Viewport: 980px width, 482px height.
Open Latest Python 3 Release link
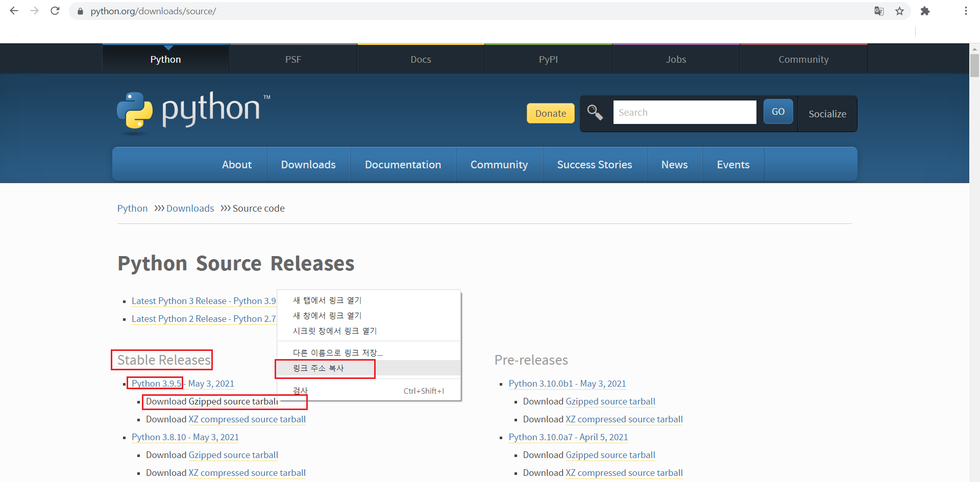[x=204, y=301]
